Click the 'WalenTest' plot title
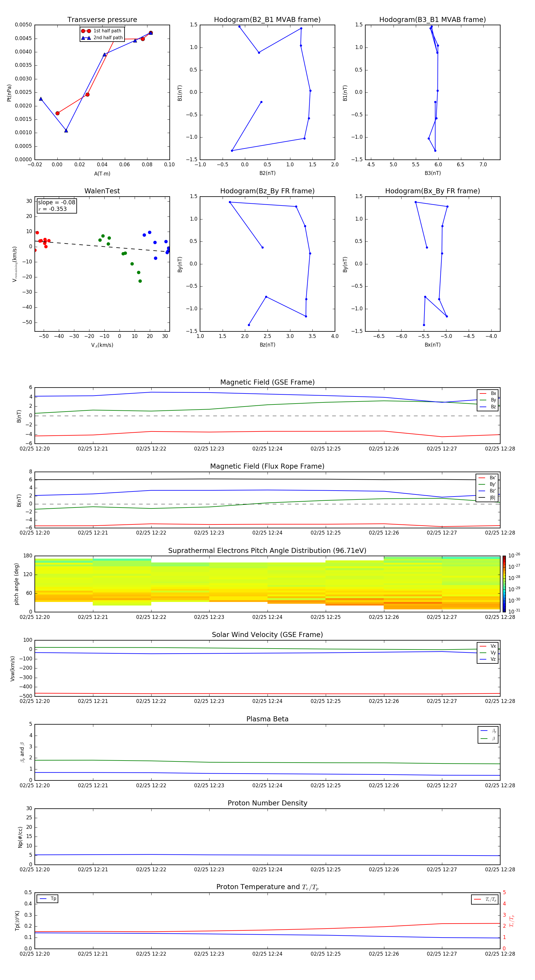Image resolution: width=535 pixels, height=980 pixels. point(102,191)
